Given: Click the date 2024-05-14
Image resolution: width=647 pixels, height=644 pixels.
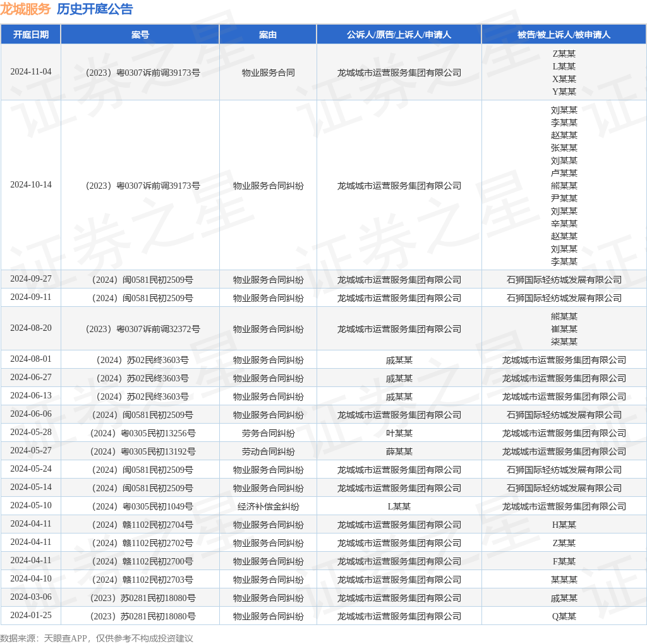Looking at the screenshot, I should coord(31,487).
